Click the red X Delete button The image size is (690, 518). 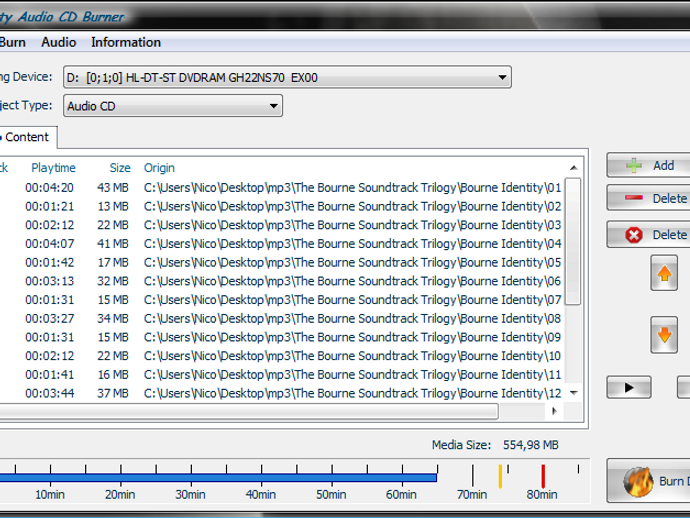[x=649, y=235]
